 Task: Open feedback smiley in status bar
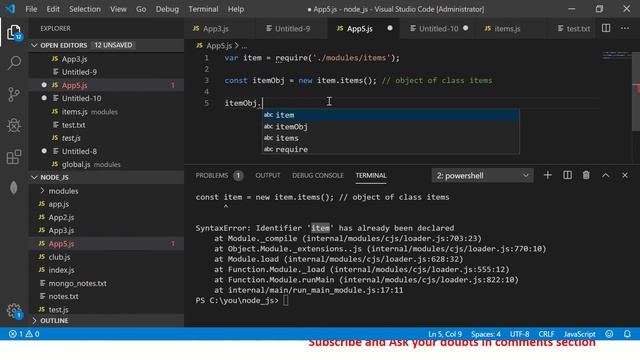[609, 334]
